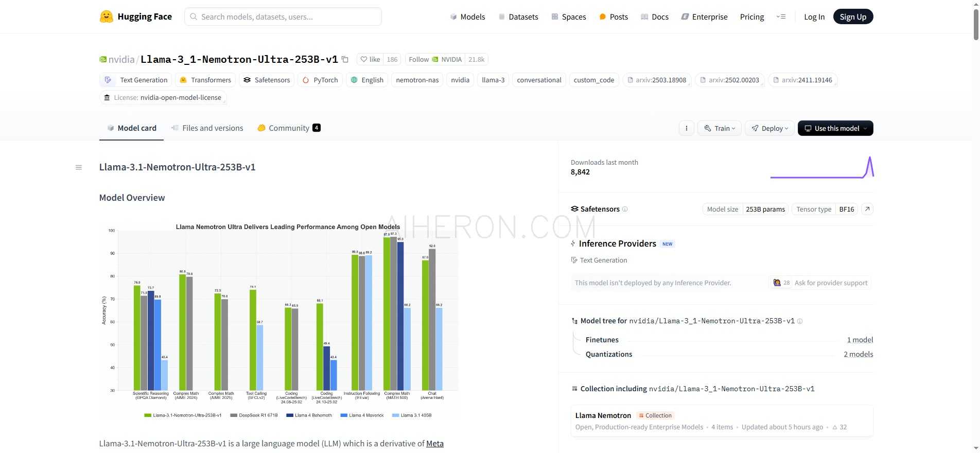Go to Posts in top navigation

coord(614,17)
